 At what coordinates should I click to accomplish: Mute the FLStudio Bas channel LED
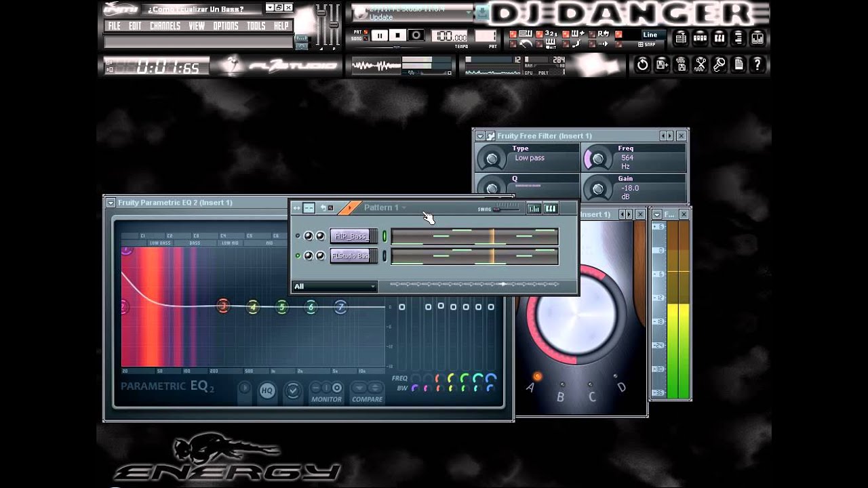(x=297, y=256)
